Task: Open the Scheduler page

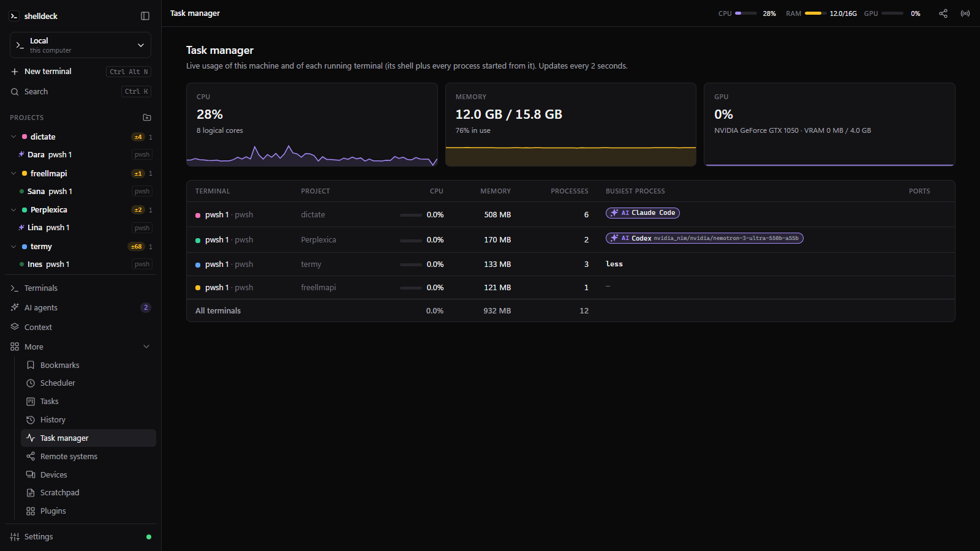Action: (88, 383)
